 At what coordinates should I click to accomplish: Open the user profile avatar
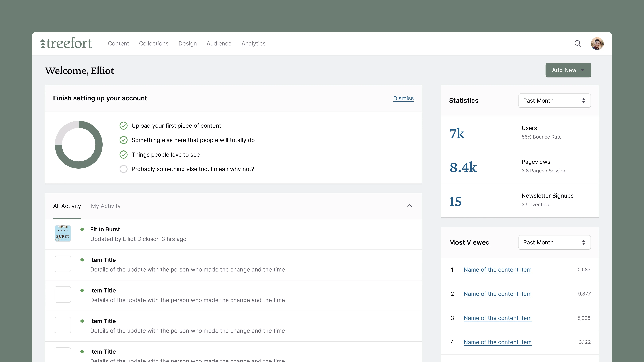point(597,43)
